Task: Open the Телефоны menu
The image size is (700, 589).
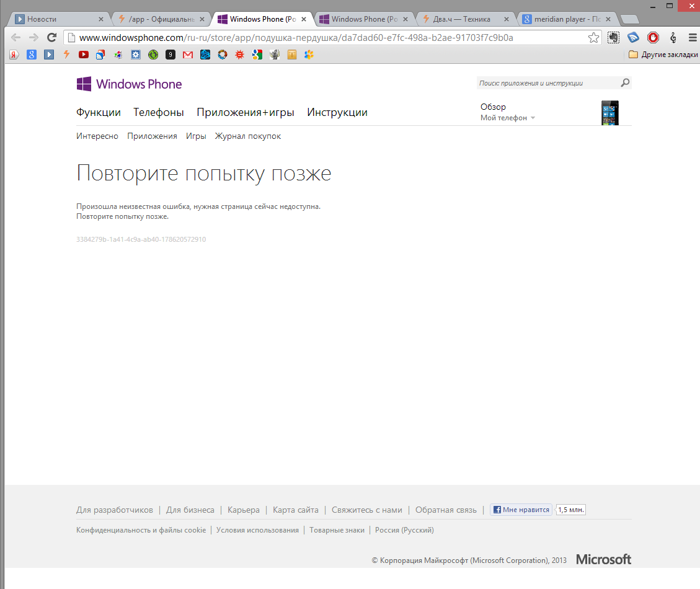Action: (159, 112)
